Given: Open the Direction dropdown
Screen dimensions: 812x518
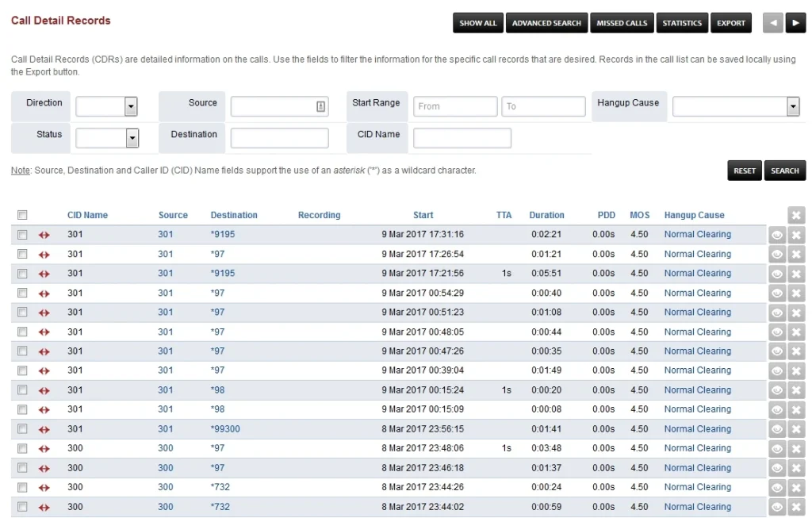Looking at the screenshot, I should pyautogui.click(x=131, y=106).
